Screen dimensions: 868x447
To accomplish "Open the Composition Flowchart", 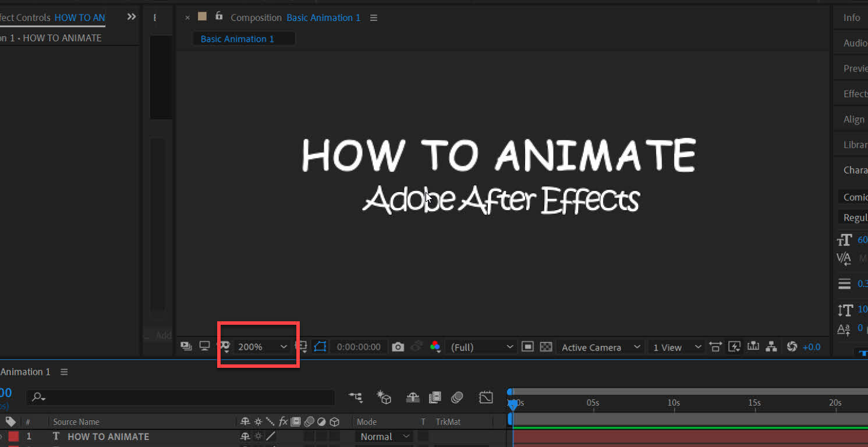I will [x=772, y=346].
